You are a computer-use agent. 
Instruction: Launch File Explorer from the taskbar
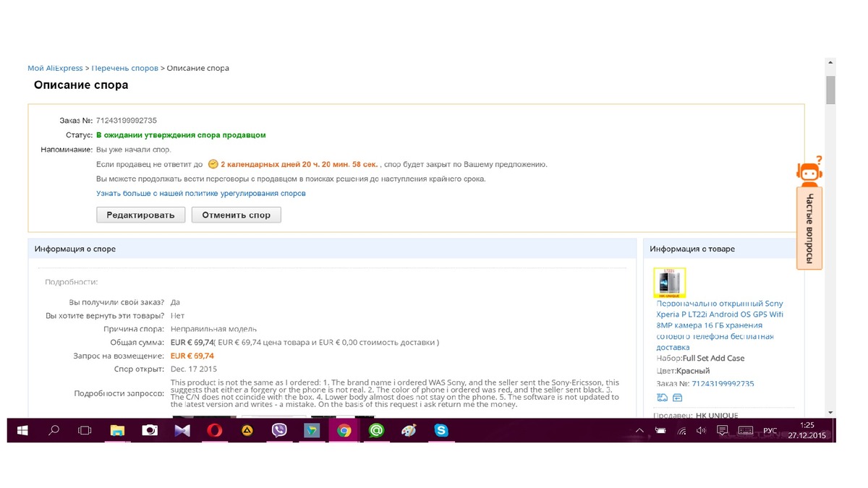click(117, 430)
